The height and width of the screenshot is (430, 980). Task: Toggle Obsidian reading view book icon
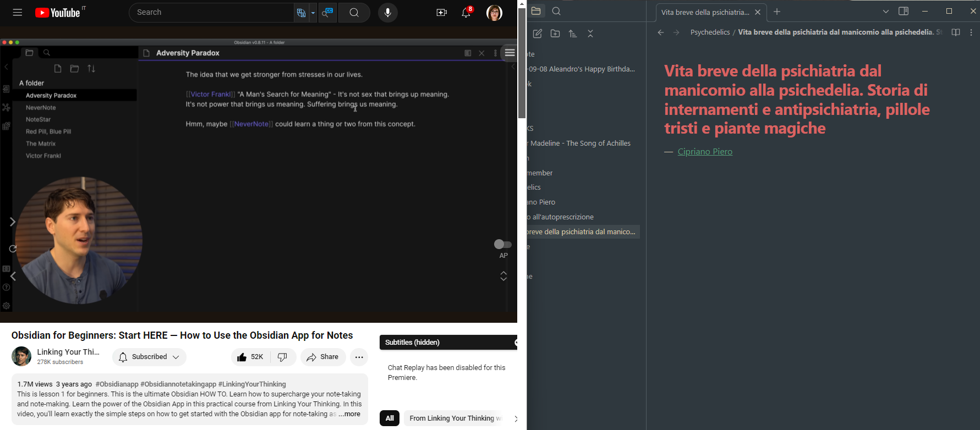click(x=956, y=32)
